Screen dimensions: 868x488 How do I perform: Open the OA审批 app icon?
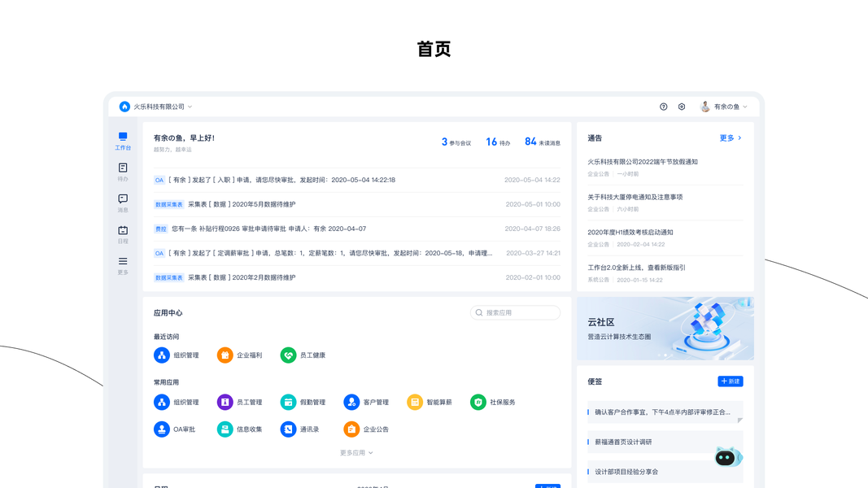(x=162, y=429)
